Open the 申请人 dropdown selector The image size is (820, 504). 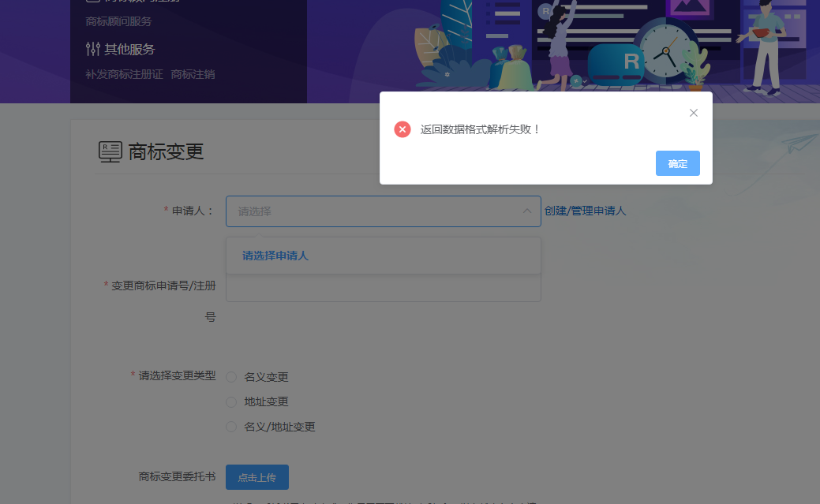[x=384, y=211]
